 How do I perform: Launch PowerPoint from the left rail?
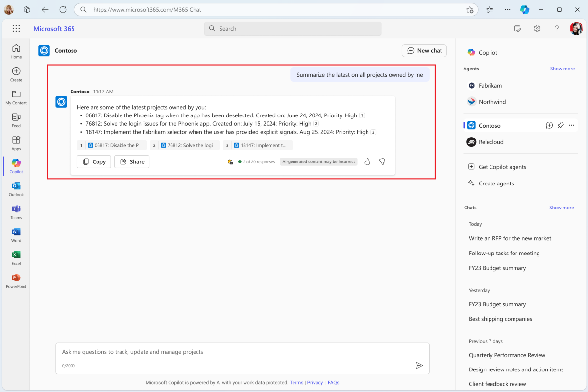pyautogui.click(x=16, y=281)
